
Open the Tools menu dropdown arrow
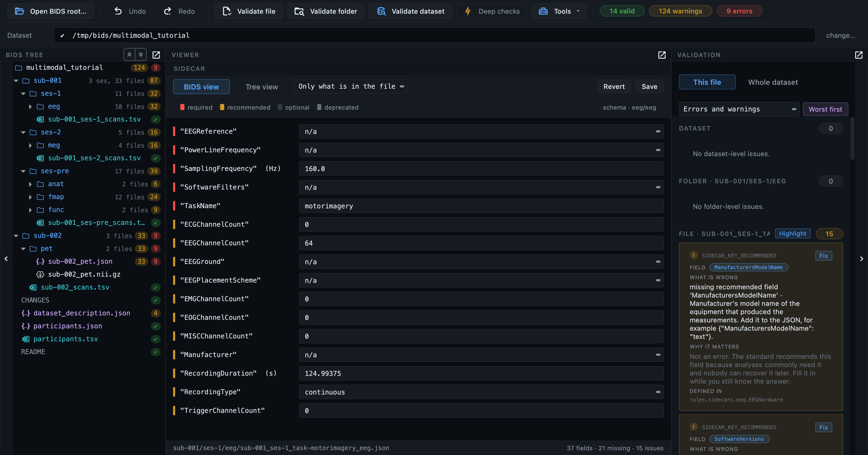coord(578,11)
